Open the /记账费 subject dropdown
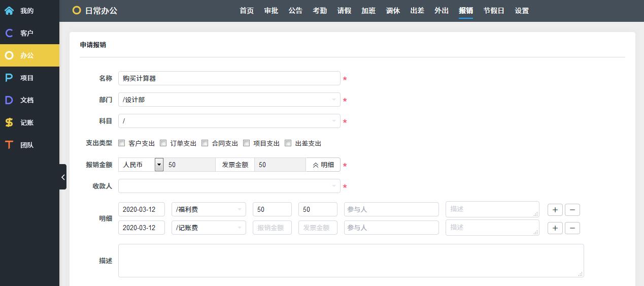Screen dimensions: 644x286 [209, 228]
